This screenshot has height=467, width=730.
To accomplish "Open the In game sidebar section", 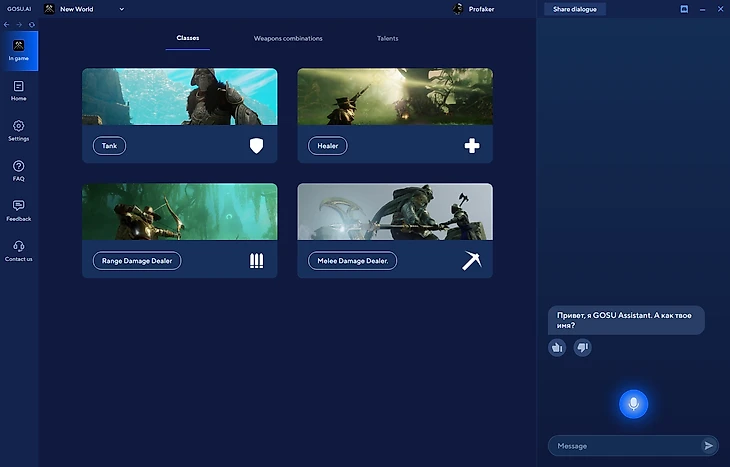I will [18, 50].
